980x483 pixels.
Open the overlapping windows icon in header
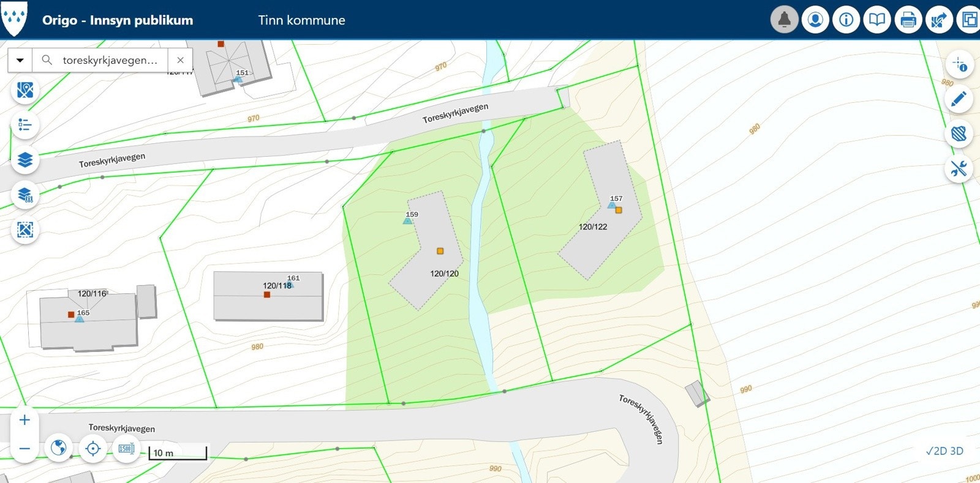click(969, 20)
